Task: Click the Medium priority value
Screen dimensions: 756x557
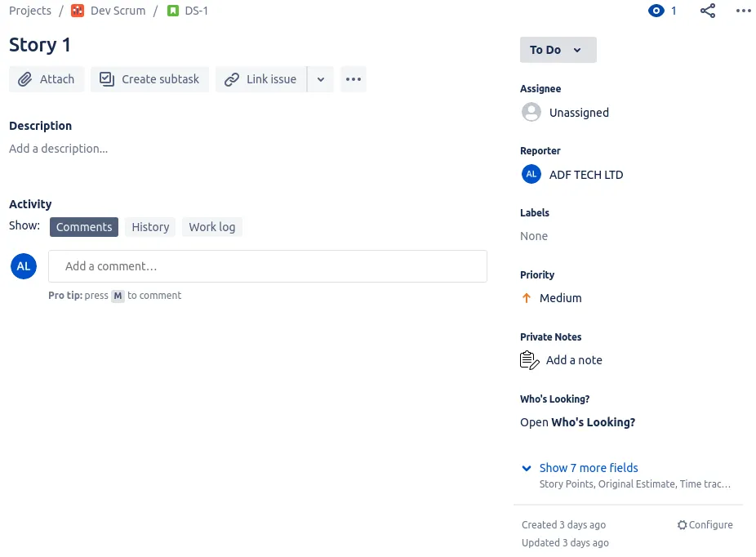Action: 561,298
